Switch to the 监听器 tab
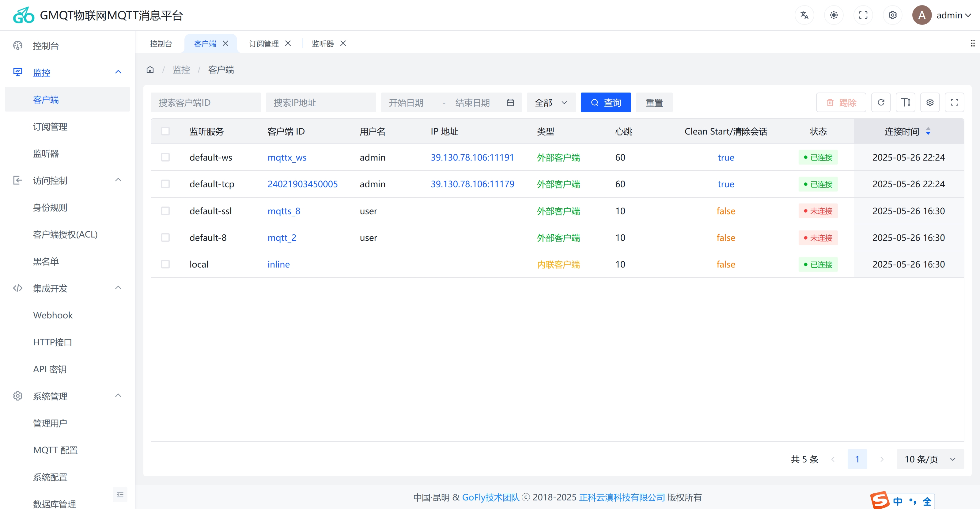 (x=322, y=44)
